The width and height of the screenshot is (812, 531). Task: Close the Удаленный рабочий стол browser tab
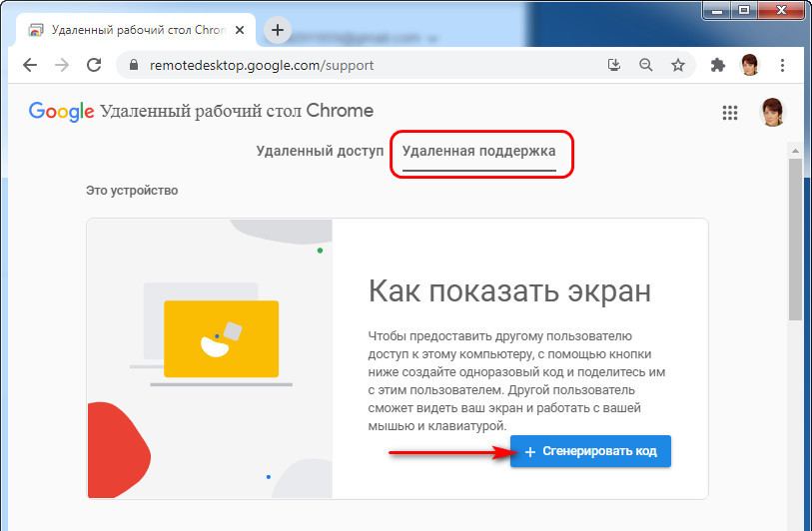point(242,30)
